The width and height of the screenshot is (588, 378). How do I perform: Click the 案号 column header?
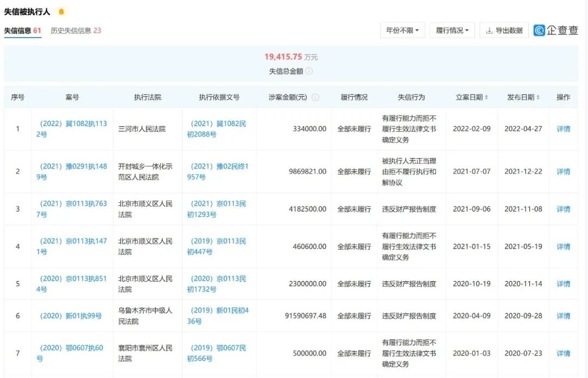[x=72, y=97]
